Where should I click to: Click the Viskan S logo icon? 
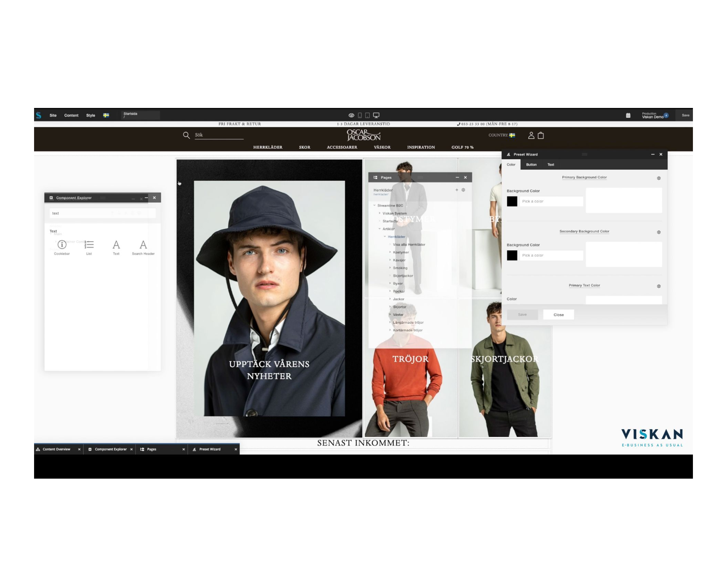[x=39, y=115]
